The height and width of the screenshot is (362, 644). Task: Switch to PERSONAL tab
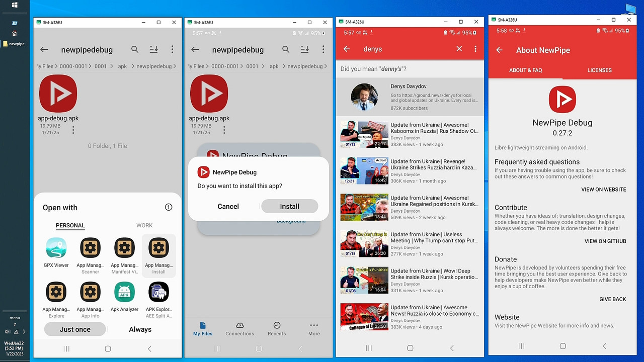click(x=70, y=225)
